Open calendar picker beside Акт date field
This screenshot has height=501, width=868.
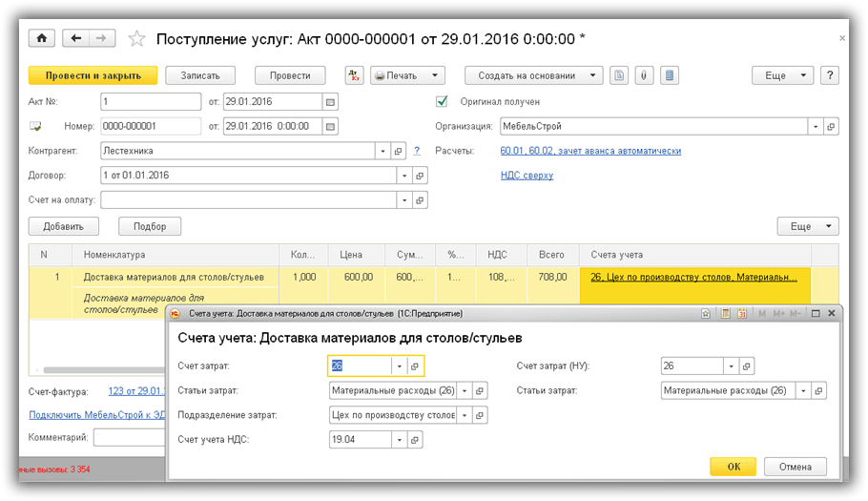[x=331, y=101]
